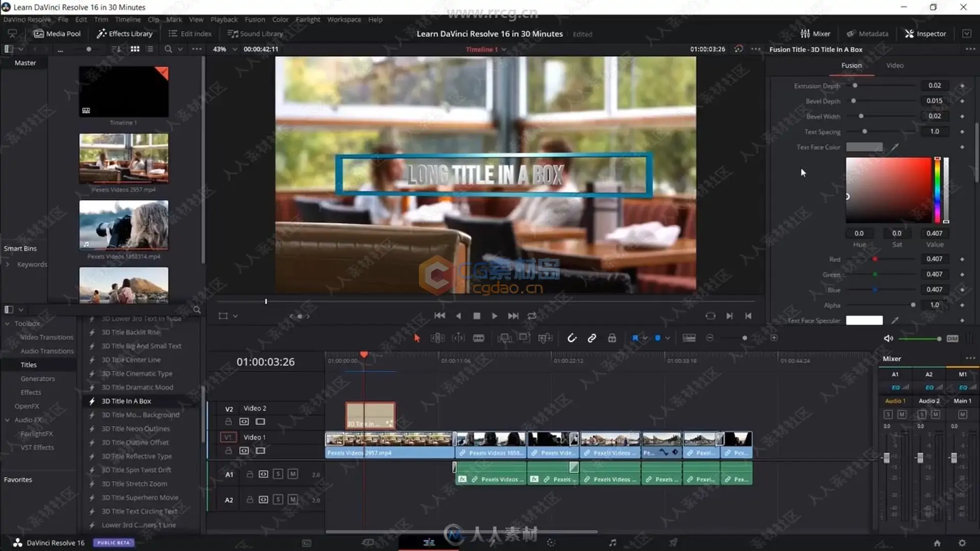Click the media pool search icon
The image size is (980, 551).
click(168, 49)
